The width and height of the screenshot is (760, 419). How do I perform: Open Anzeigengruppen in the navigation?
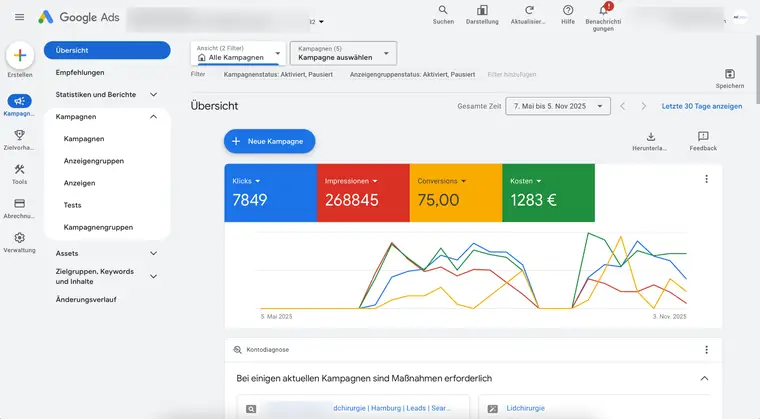click(x=94, y=161)
